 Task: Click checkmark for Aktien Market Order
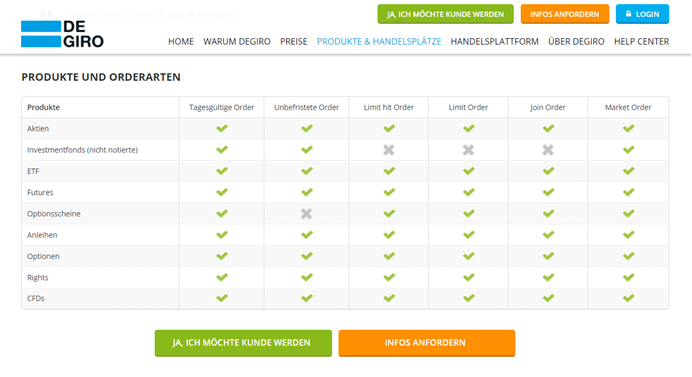628,128
